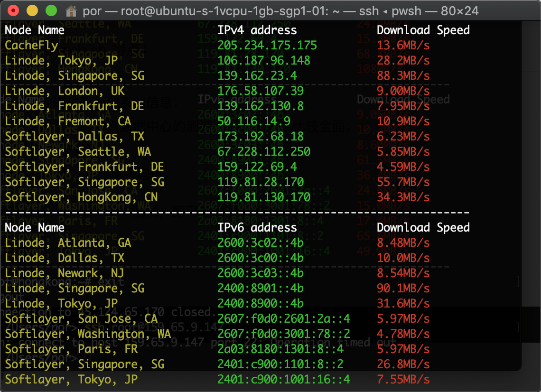This screenshot has height=392, width=541.
Task: Select 'Linode, Singapore, SG' in IPv4 table
Action: pyautogui.click(x=75, y=76)
